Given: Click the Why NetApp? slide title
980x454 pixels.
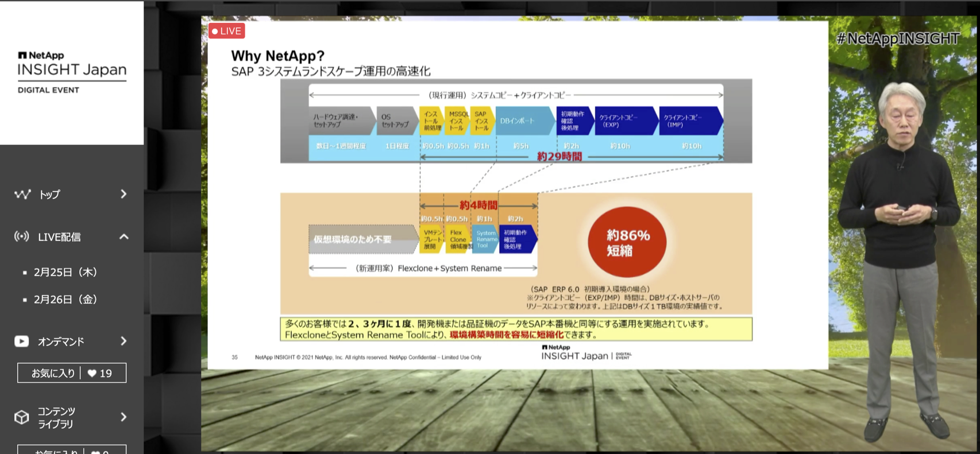Looking at the screenshot, I should tap(277, 56).
